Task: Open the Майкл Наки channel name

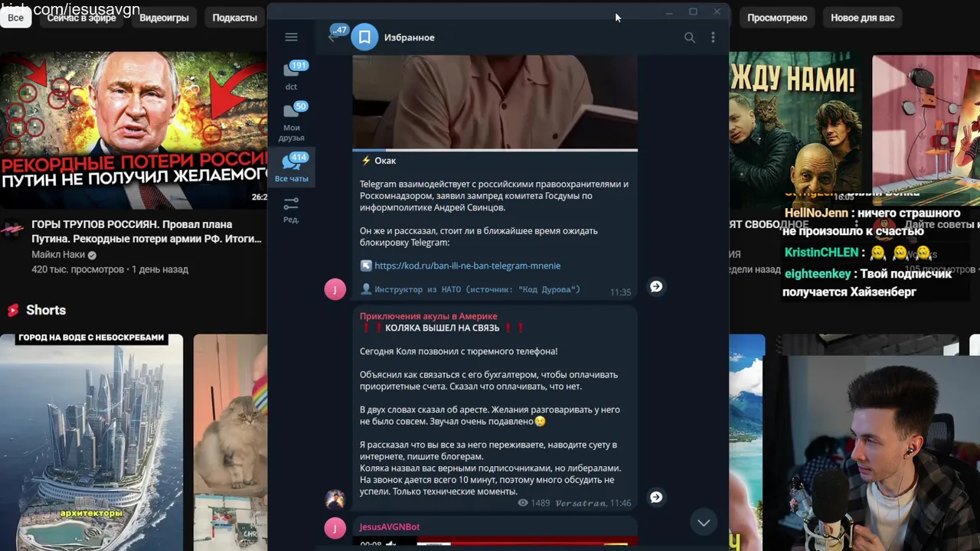Action: pos(57,254)
